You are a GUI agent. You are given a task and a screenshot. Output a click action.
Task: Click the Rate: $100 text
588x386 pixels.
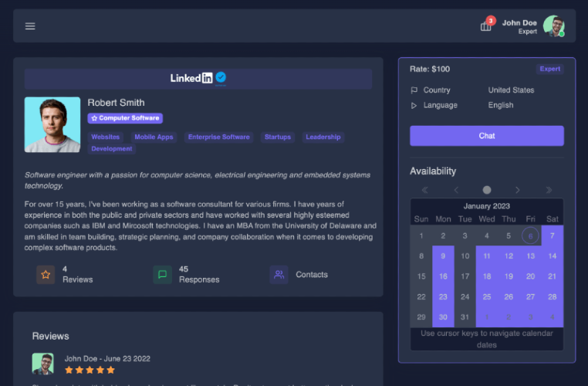430,69
